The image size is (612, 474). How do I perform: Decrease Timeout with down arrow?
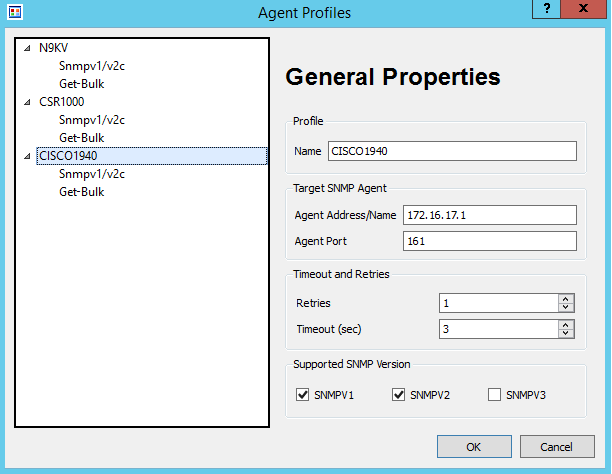coord(566,333)
